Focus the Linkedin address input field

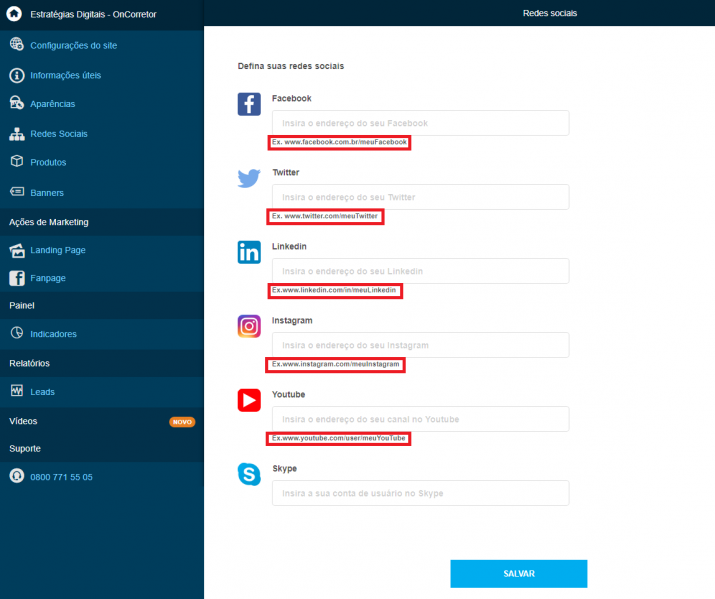click(x=420, y=271)
